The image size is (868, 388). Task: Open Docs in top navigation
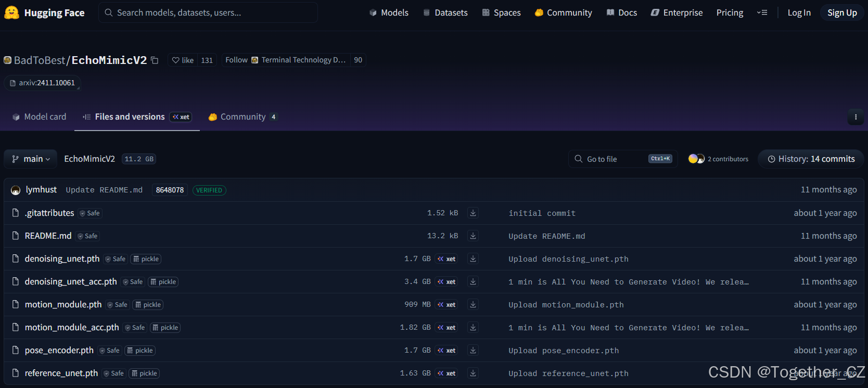point(622,12)
